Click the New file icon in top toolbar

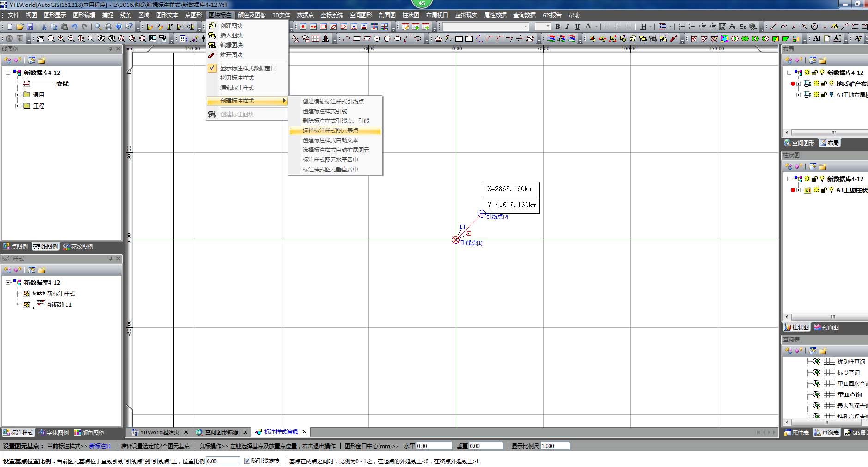pyautogui.click(x=10, y=27)
